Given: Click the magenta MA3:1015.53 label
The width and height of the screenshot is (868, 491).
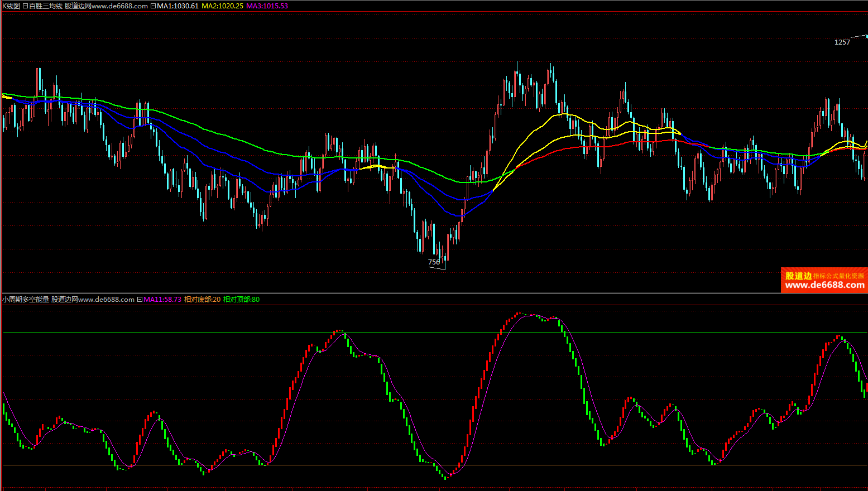Looking at the screenshot, I should (267, 6).
